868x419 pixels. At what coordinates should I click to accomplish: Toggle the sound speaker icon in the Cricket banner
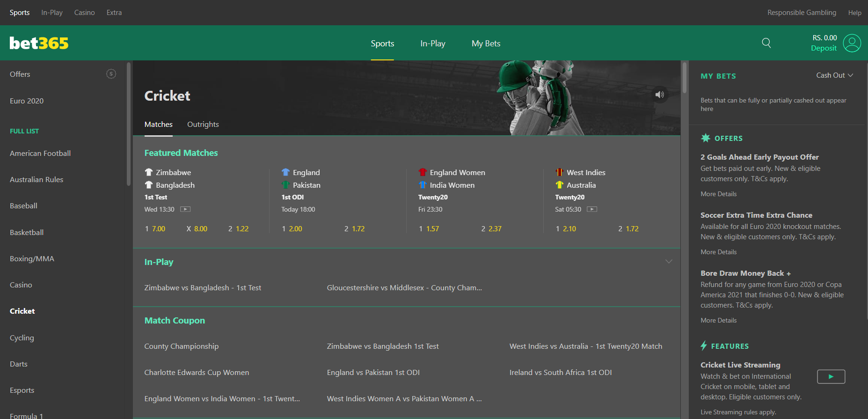(x=660, y=95)
